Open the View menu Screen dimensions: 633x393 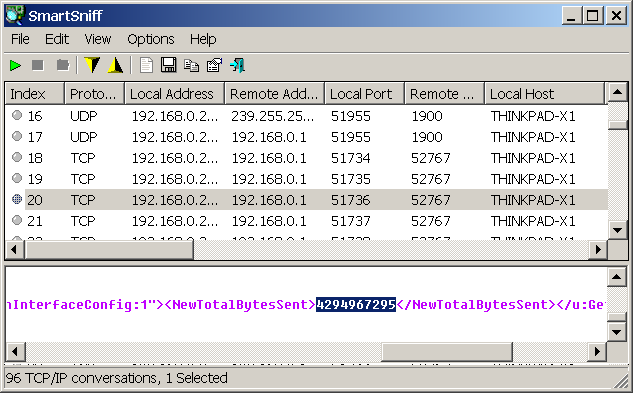click(98, 39)
